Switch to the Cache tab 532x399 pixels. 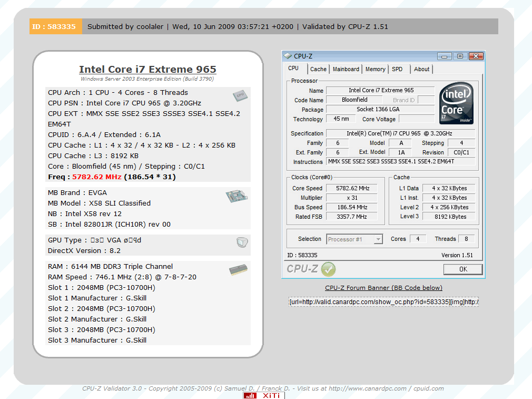click(318, 69)
